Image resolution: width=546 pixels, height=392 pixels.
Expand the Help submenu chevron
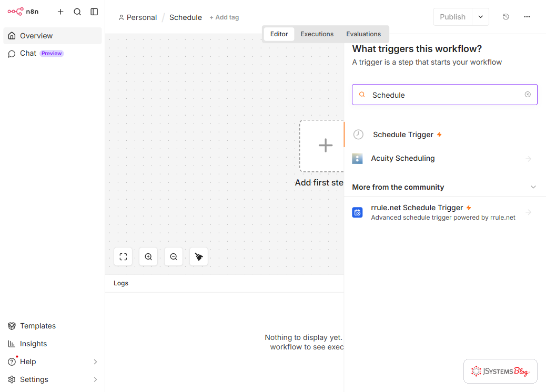click(95, 362)
